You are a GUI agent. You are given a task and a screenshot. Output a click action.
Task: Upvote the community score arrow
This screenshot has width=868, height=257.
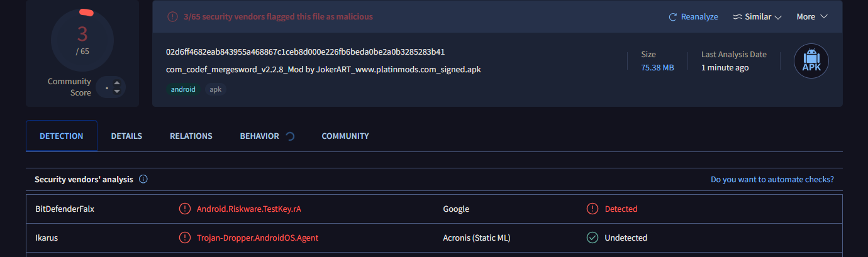117,82
